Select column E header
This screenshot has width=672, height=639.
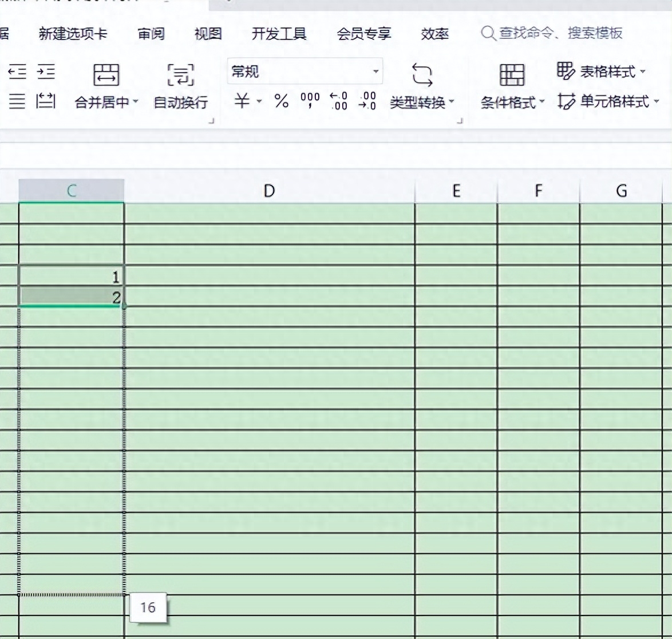tap(456, 191)
